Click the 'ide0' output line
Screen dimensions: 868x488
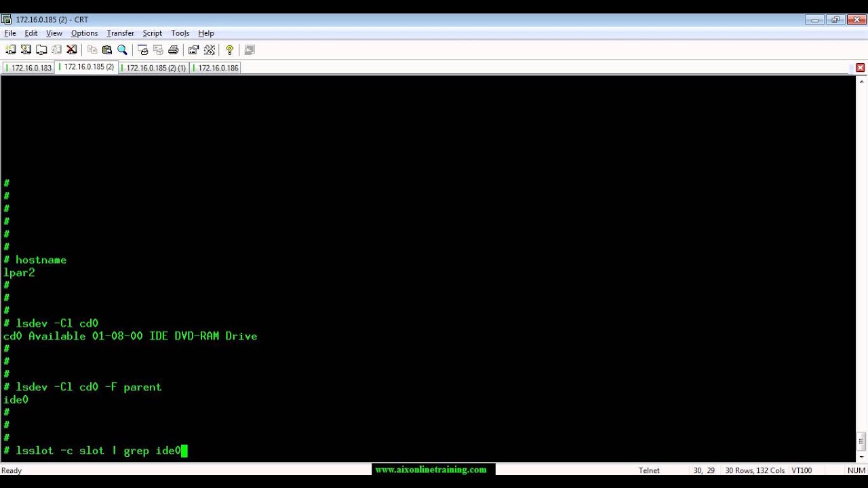tap(16, 400)
